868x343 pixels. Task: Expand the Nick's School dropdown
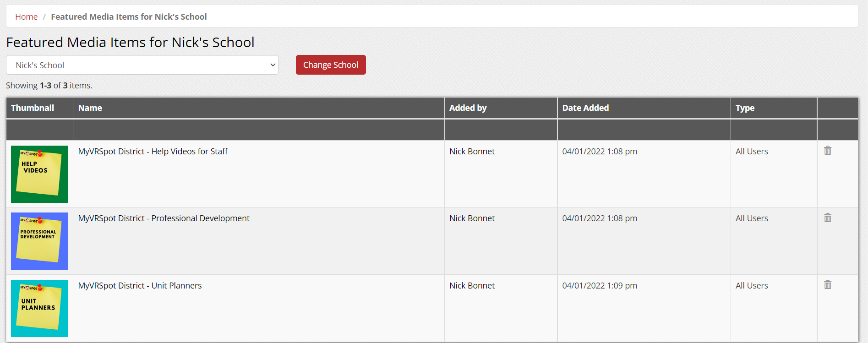[142, 65]
